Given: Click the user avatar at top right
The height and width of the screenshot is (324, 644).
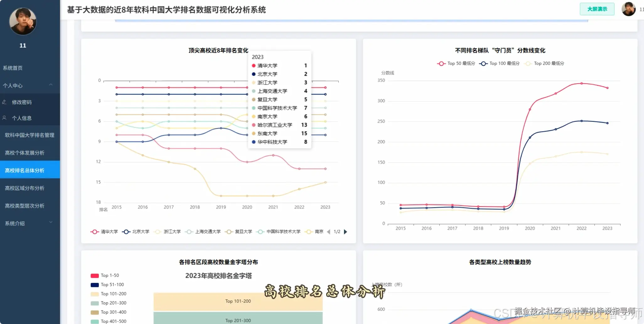Looking at the screenshot, I should 629,9.
